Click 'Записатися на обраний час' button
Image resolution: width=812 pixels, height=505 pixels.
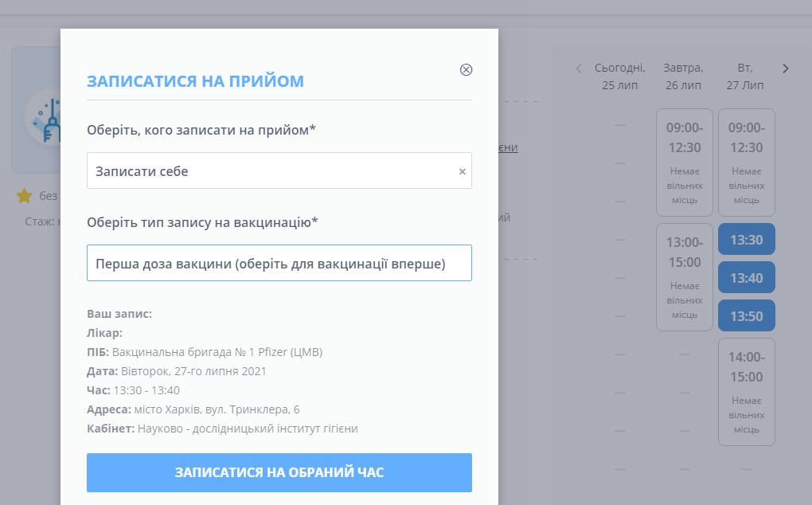(x=279, y=472)
